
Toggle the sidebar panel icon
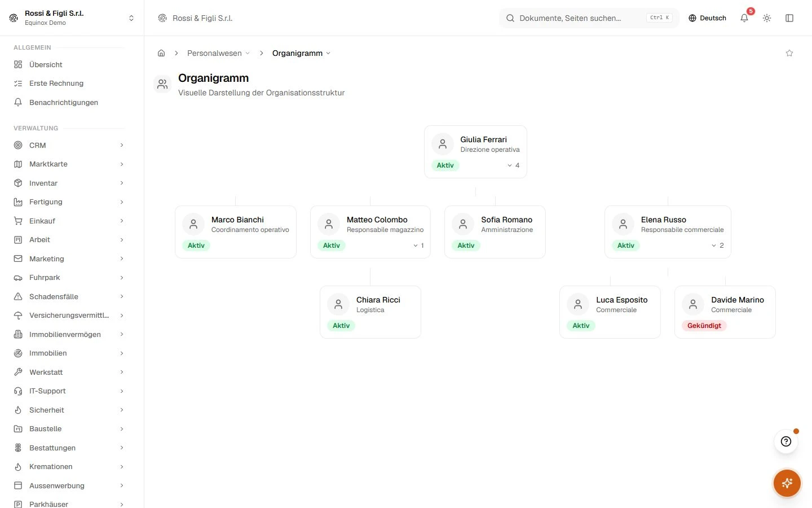pyautogui.click(x=789, y=18)
